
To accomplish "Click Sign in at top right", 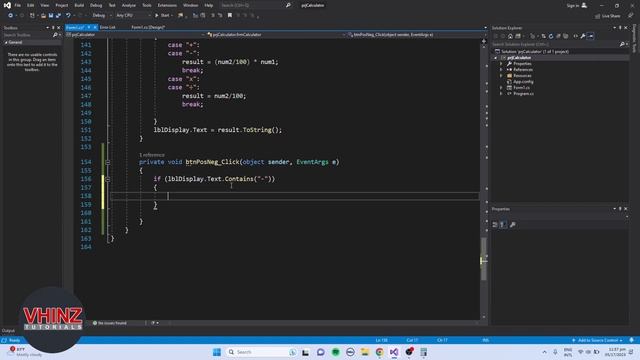I will click(x=576, y=5).
